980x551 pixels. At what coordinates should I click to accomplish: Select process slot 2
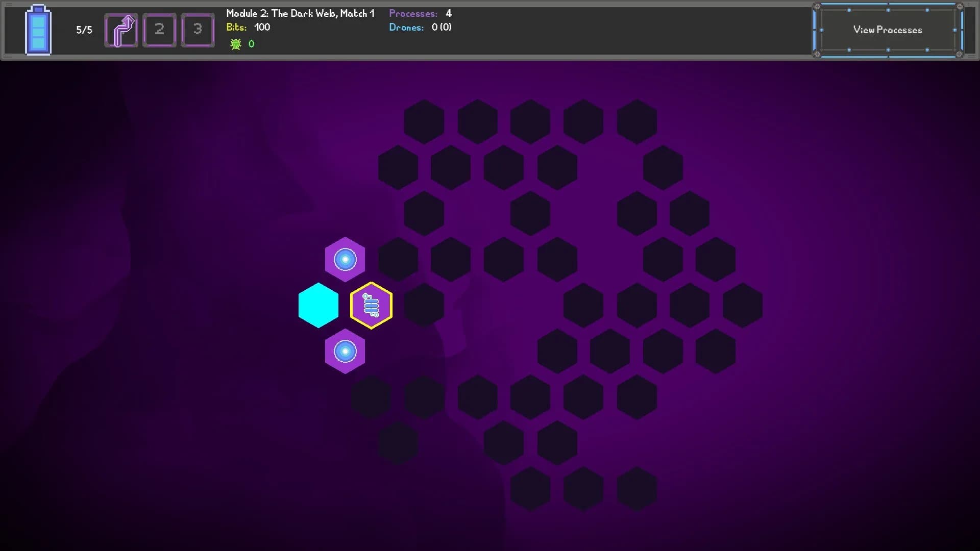click(159, 30)
